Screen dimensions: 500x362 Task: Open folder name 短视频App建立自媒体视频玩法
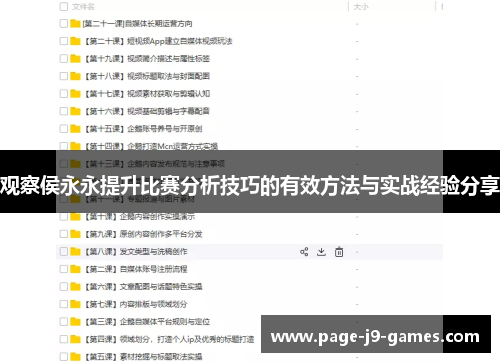(x=180, y=41)
